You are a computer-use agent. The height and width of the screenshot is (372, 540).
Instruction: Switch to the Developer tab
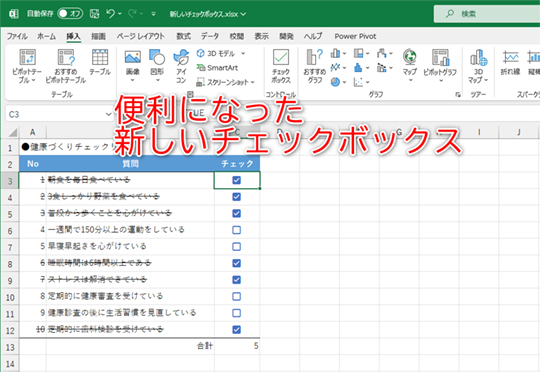[286, 36]
